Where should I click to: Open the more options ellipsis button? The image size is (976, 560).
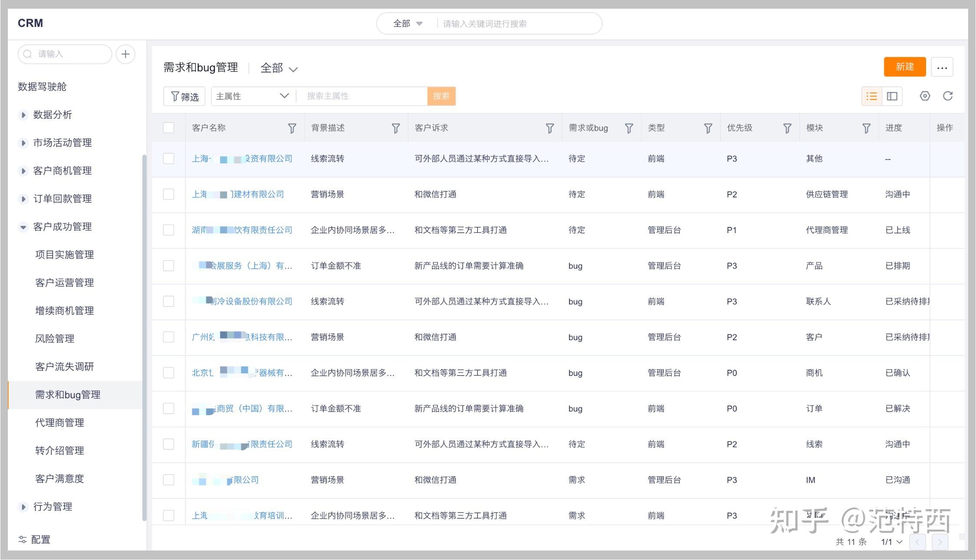click(x=942, y=67)
